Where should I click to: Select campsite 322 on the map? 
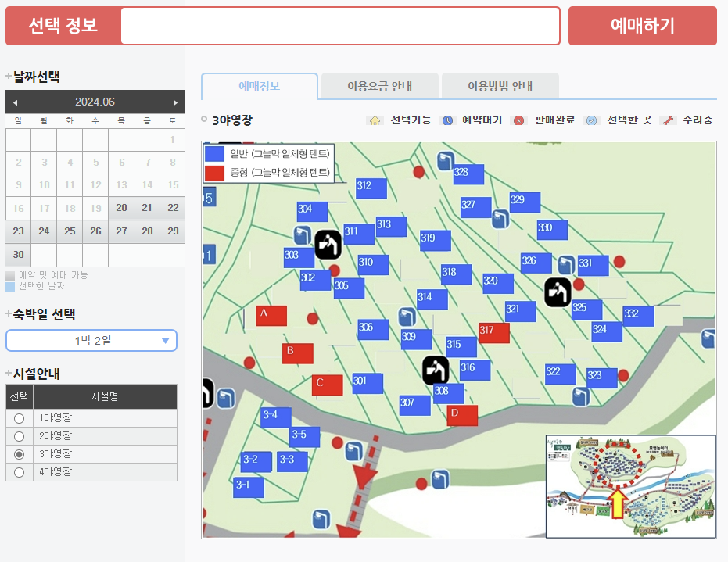tap(561, 374)
